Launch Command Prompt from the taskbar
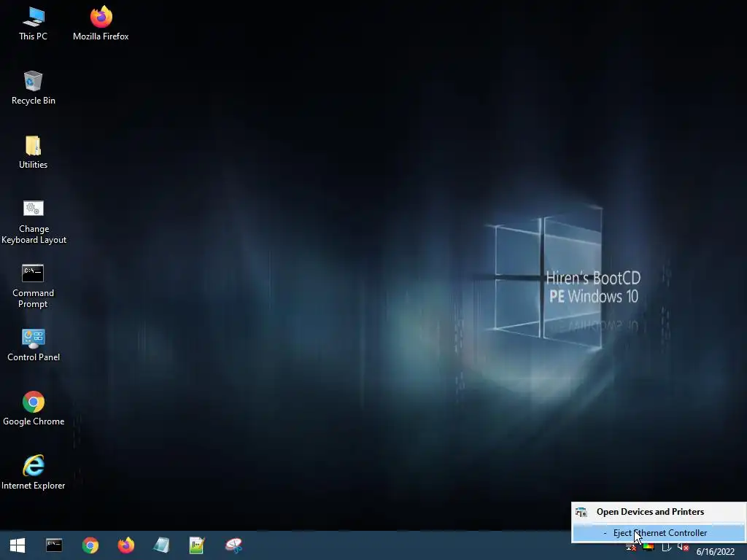Viewport: 747px width, 560px height. point(54,545)
